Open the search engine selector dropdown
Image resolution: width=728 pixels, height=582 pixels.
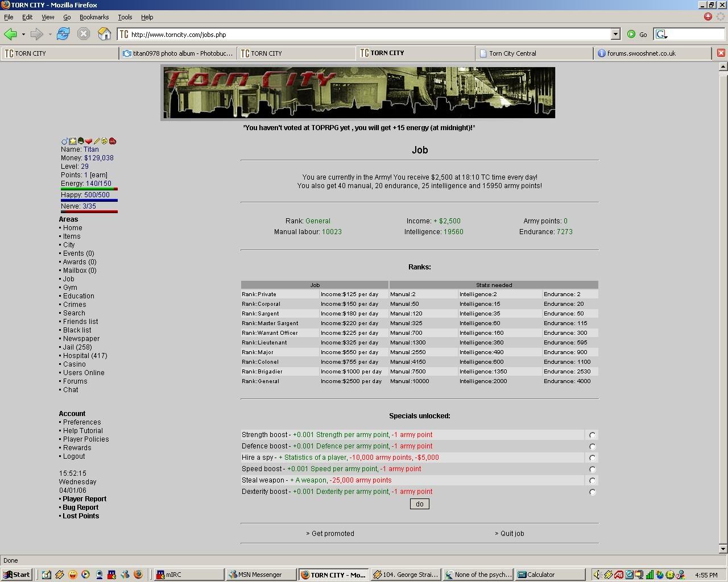661,35
